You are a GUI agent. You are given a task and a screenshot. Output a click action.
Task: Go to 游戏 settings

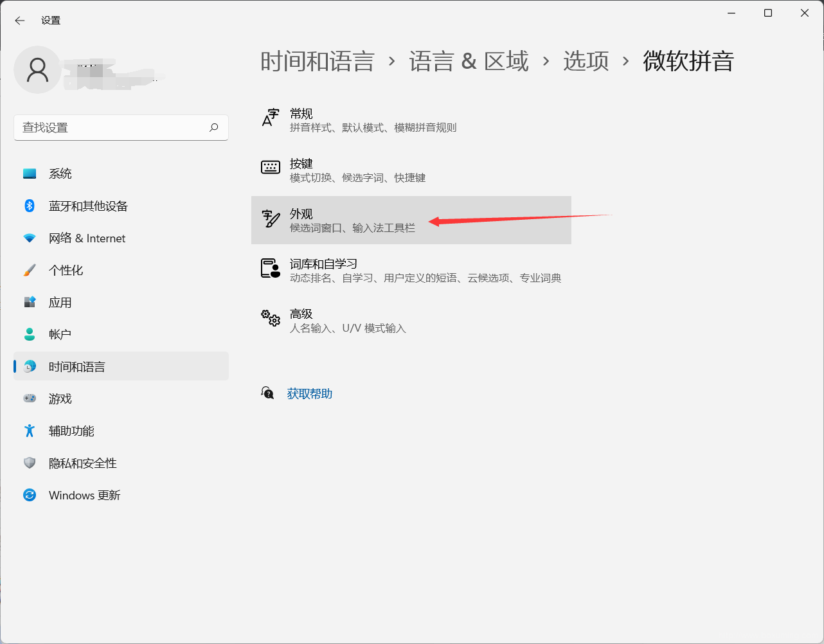click(121, 398)
